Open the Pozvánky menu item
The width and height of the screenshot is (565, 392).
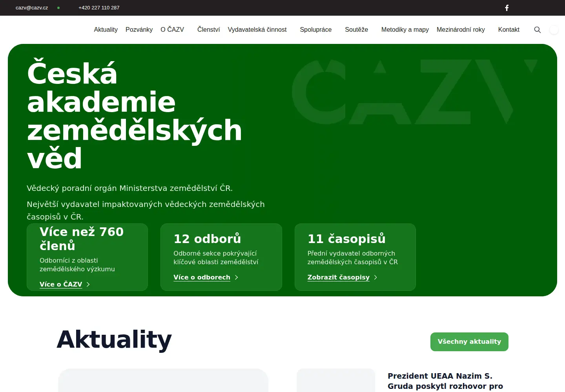139,30
